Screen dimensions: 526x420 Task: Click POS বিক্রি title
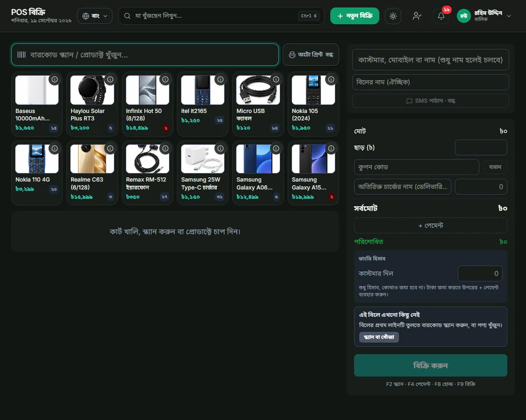point(28,12)
